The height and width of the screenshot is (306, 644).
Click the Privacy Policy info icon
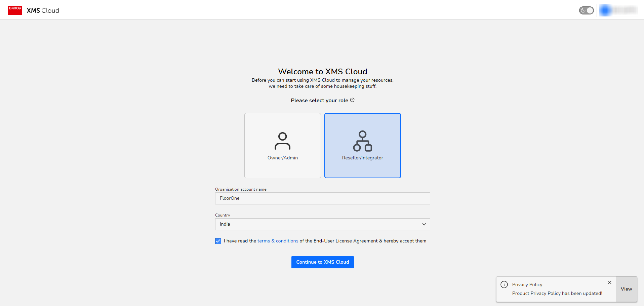click(x=504, y=284)
